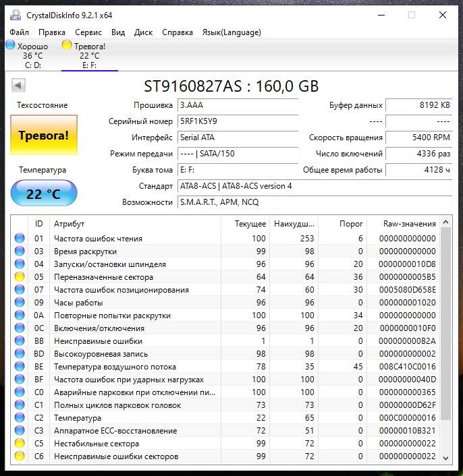Select row text Аппаратное ECC-восстановление
Image resolution: width=463 pixels, height=476 pixels.
click(115, 430)
